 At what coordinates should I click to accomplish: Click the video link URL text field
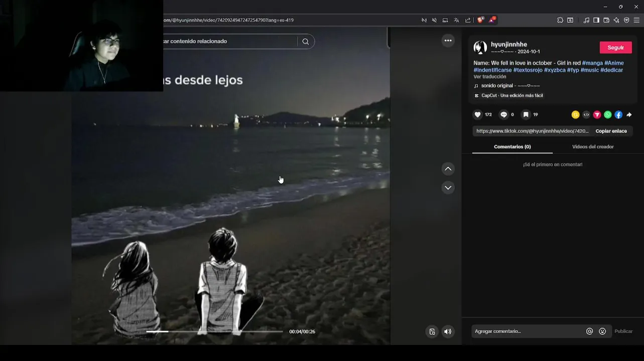coord(533,131)
